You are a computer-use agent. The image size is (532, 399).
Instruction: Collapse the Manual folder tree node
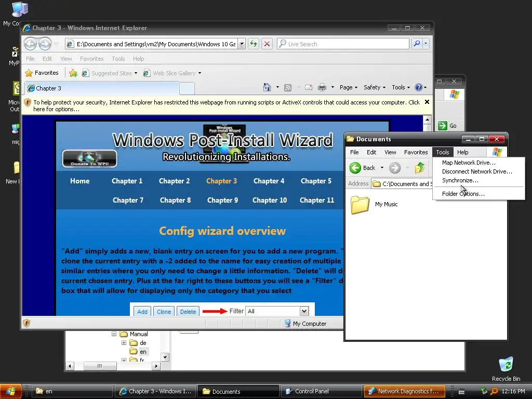click(114, 334)
